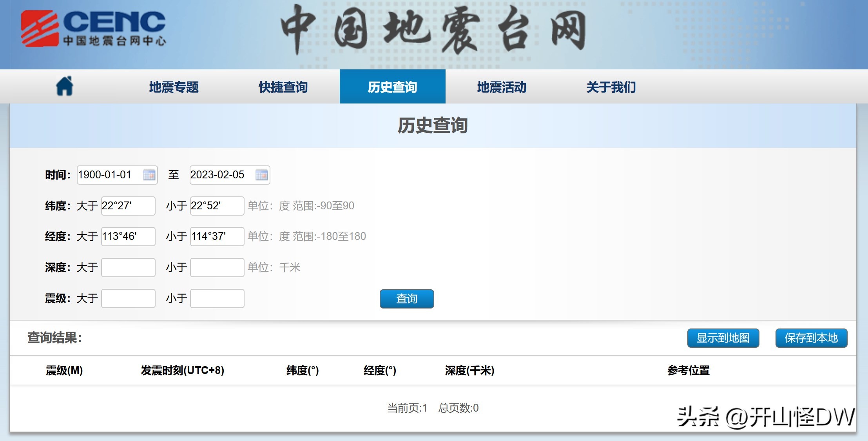The height and width of the screenshot is (441, 868).
Task: Click the 查询 search button
Action: tap(406, 298)
